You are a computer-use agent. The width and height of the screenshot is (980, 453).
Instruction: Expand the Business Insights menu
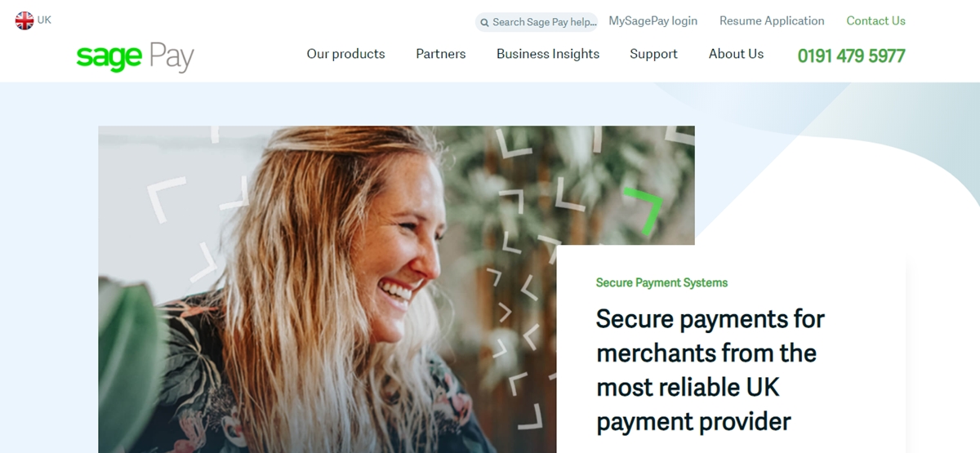pyautogui.click(x=548, y=54)
